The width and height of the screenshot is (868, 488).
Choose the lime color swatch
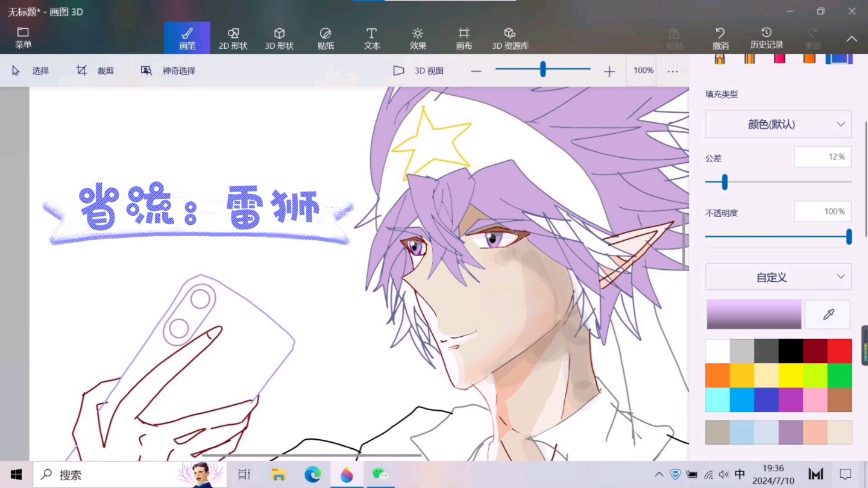pyautogui.click(x=815, y=375)
